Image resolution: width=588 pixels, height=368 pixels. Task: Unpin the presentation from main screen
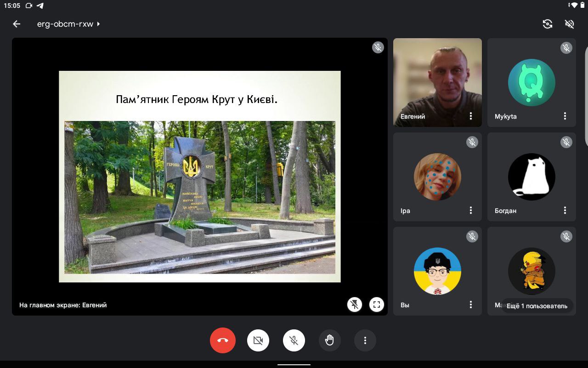[355, 305]
